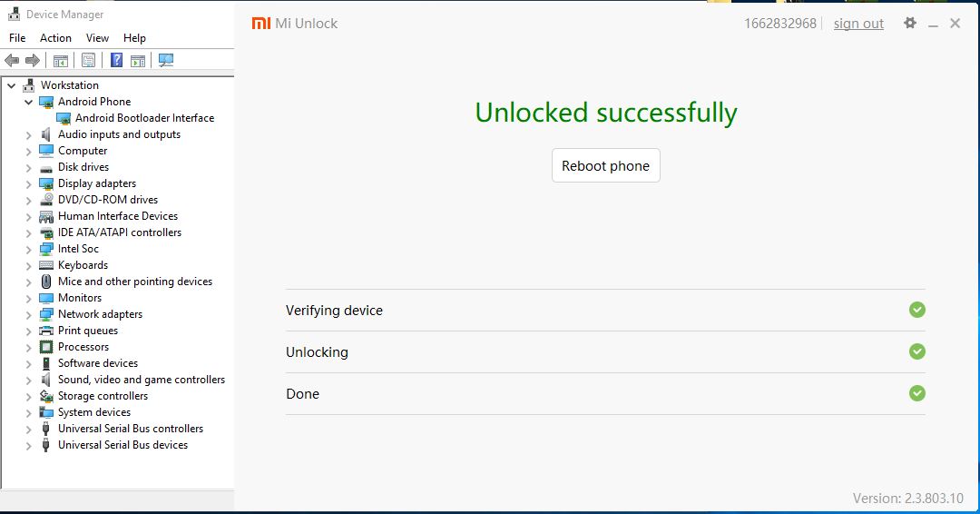The image size is (980, 514).
Task: Click the sign out link
Action: pyautogui.click(x=858, y=24)
